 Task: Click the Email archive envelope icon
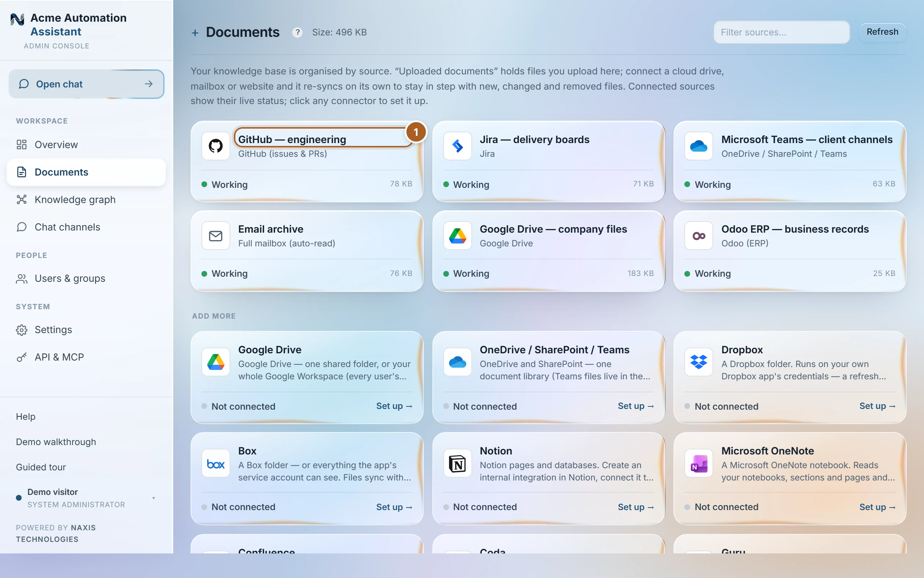pyautogui.click(x=216, y=236)
